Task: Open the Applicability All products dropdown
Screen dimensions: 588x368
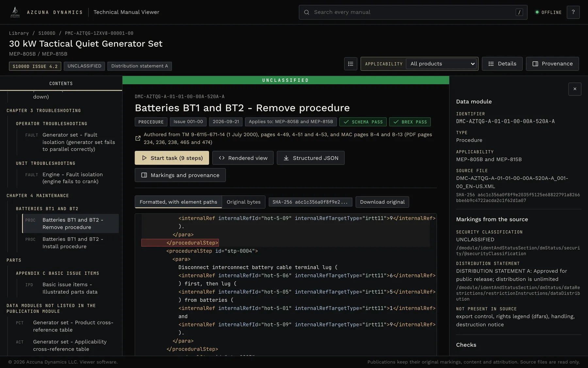Action: pyautogui.click(x=441, y=64)
